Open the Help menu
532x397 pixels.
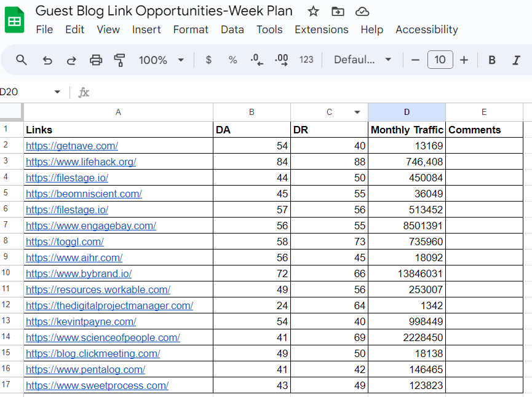coord(372,29)
